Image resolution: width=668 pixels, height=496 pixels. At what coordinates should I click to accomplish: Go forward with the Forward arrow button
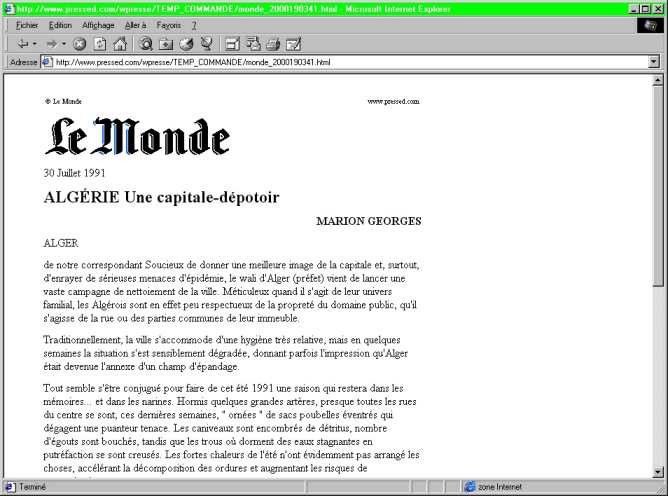tap(52, 44)
